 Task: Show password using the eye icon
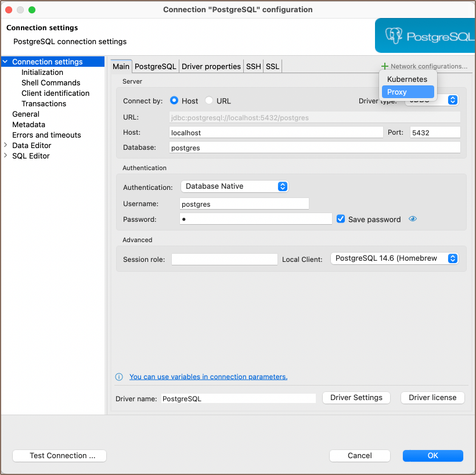coord(413,219)
